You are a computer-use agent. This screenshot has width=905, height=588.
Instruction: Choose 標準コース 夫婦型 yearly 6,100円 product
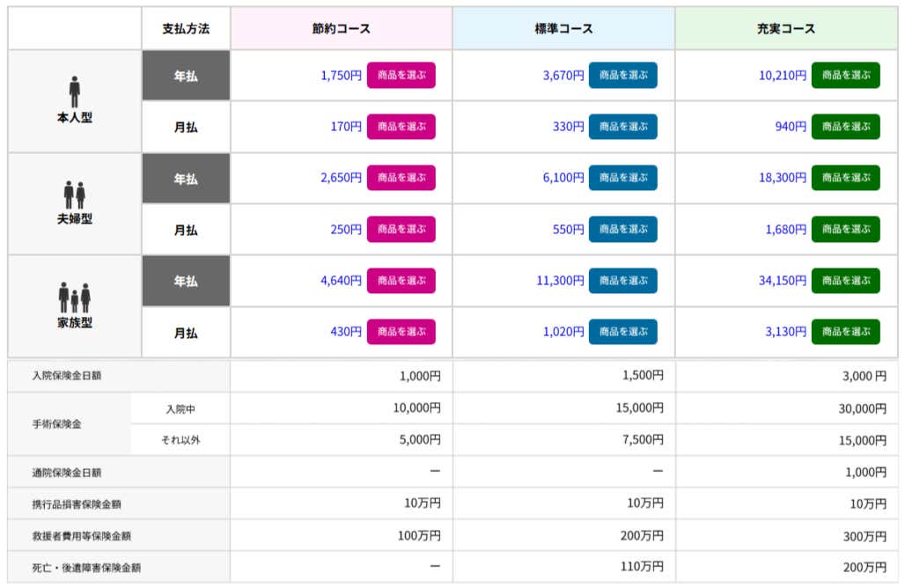622,179
